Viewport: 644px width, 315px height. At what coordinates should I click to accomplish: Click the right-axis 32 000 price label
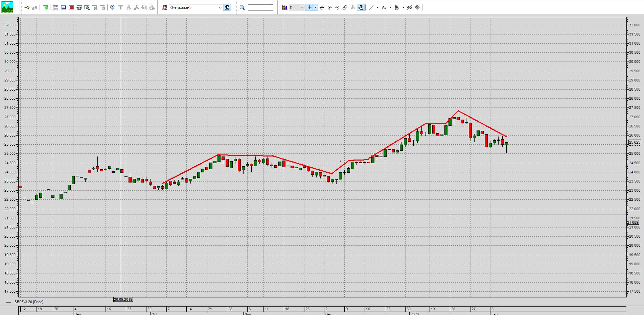(635, 25)
